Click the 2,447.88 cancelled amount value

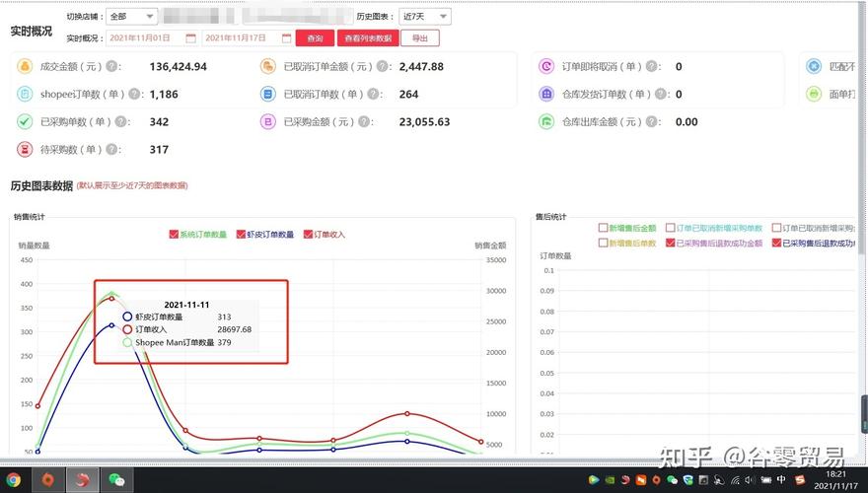(x=421, y=66)
